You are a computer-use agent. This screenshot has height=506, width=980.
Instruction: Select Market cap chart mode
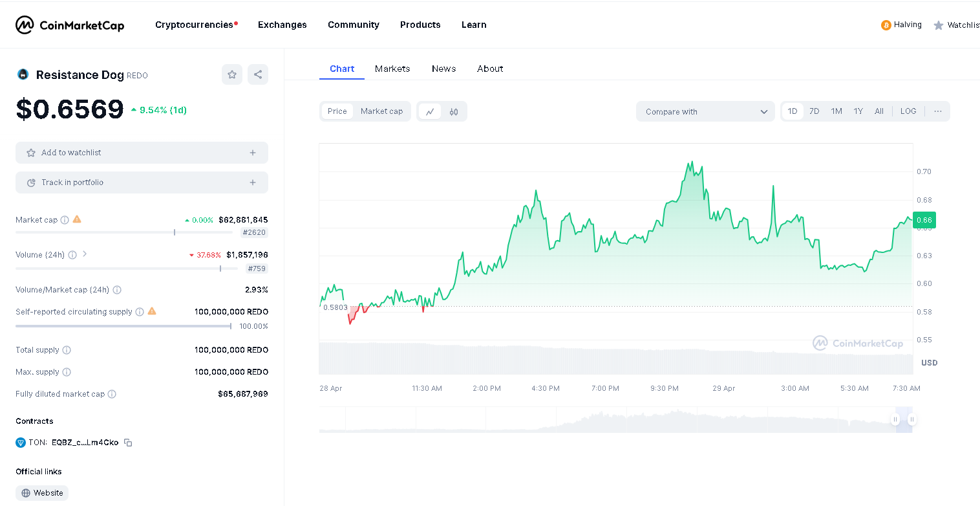(381, 111)
